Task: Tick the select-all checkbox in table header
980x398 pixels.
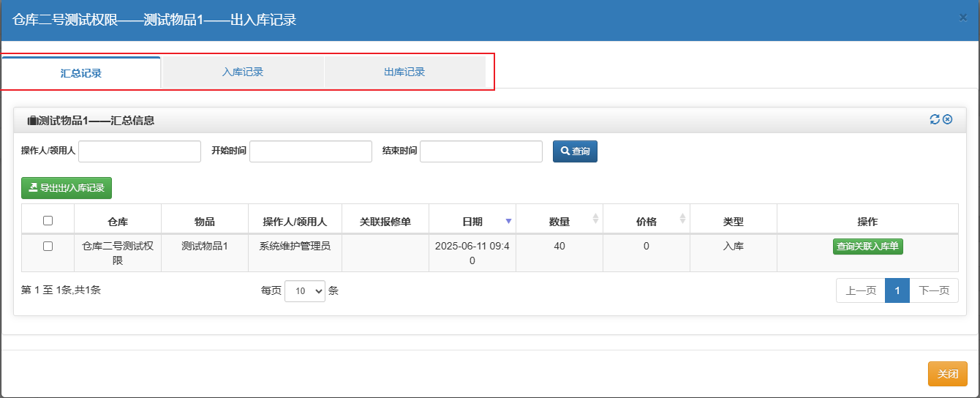Action: pos(48,220)
